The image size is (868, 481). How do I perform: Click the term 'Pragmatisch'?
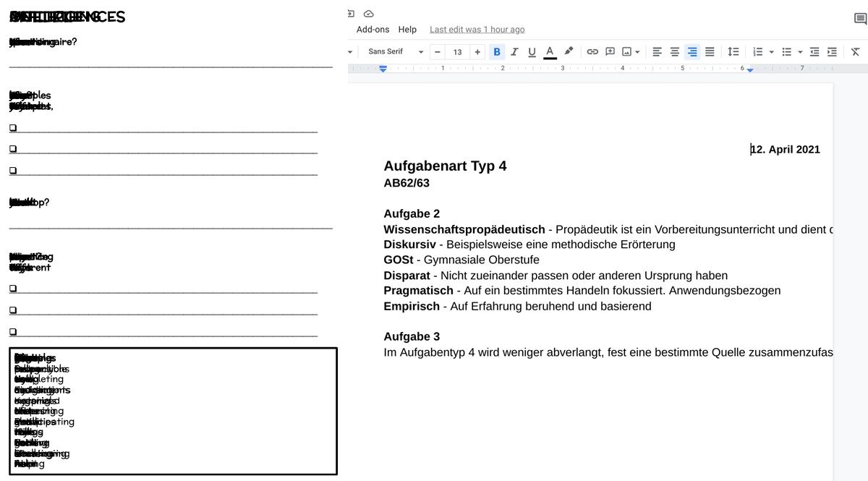pos(419,291)
